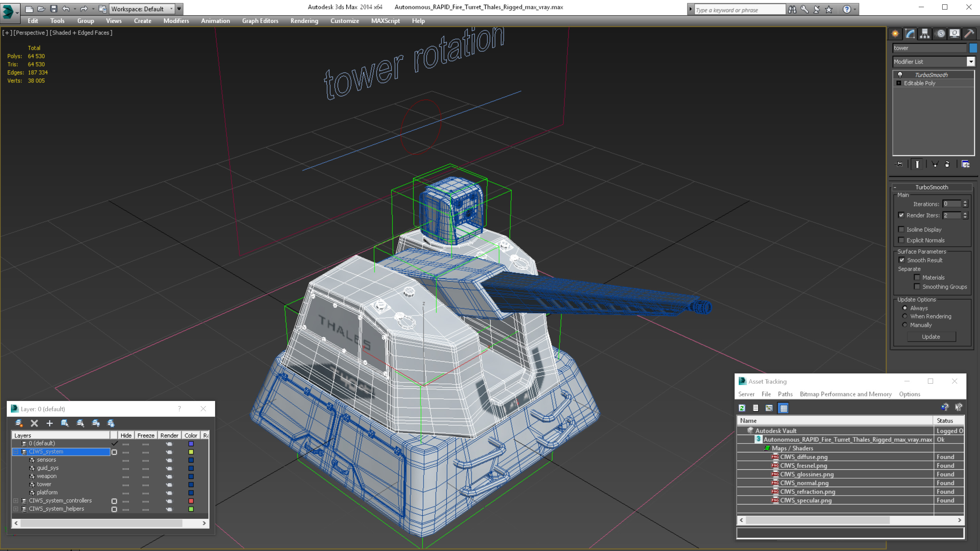
Task: Click CIWS_system layer color swatch
Action: [191, 452]
